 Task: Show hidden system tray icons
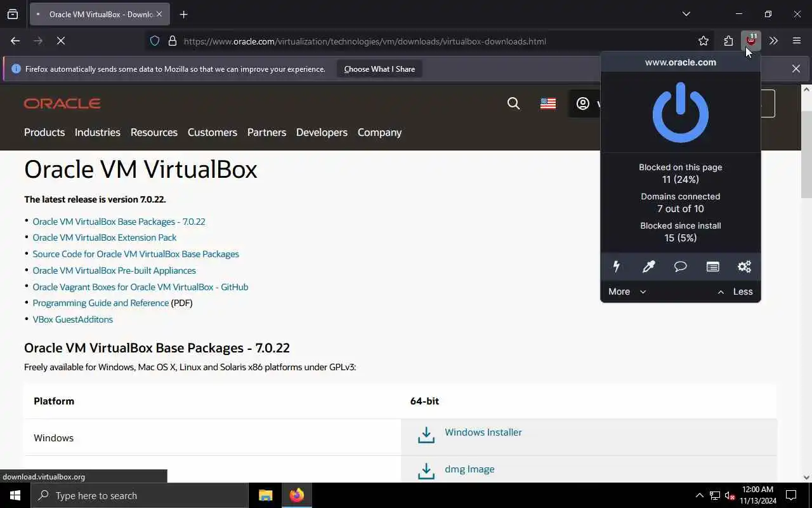[x=699, y=495]
